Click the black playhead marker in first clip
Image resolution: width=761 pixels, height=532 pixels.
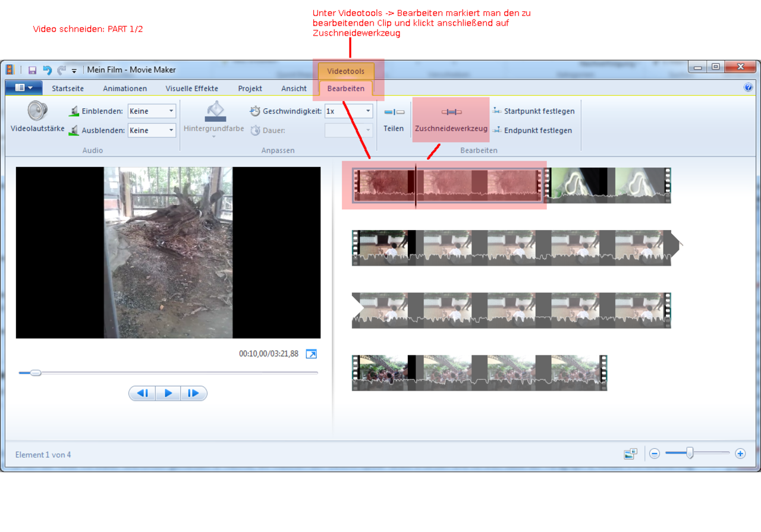(x=415, y=185)
